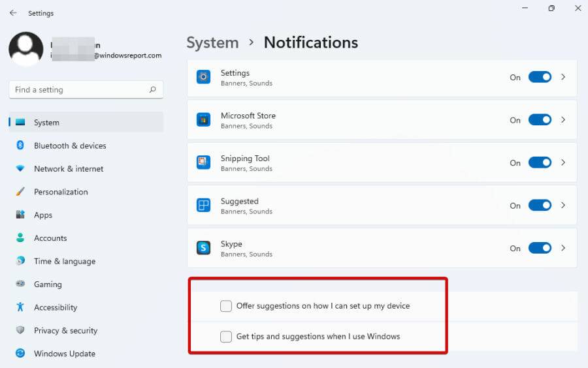Switch off Skype notifications toggle
The height and width of the screenshot is (368, 588).
tap(540, 248)
